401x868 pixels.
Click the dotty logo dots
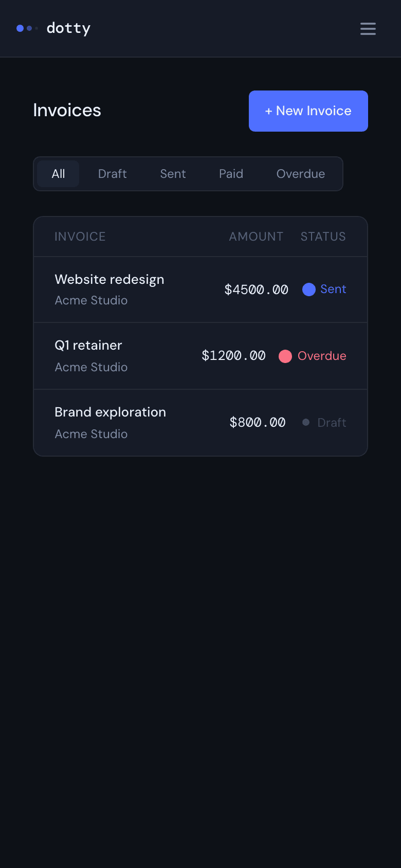pyautogui.click(x=25, y=28)
